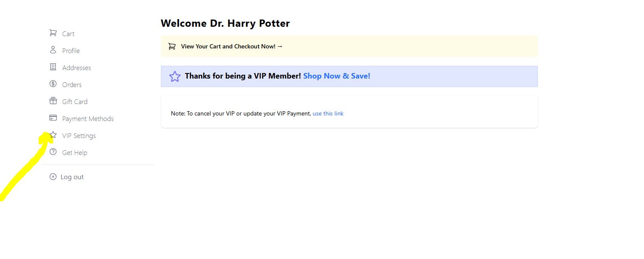Click the VIP Settings star icon
This screenshot has width=644, height=259.
click(53, 135)
